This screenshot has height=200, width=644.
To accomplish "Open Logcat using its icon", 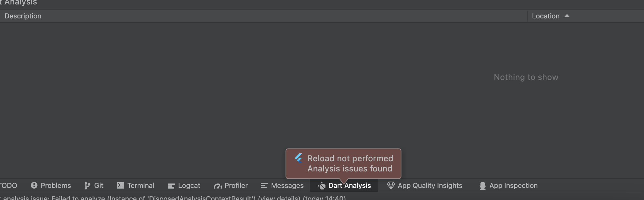I will click(x=171, y=185).
